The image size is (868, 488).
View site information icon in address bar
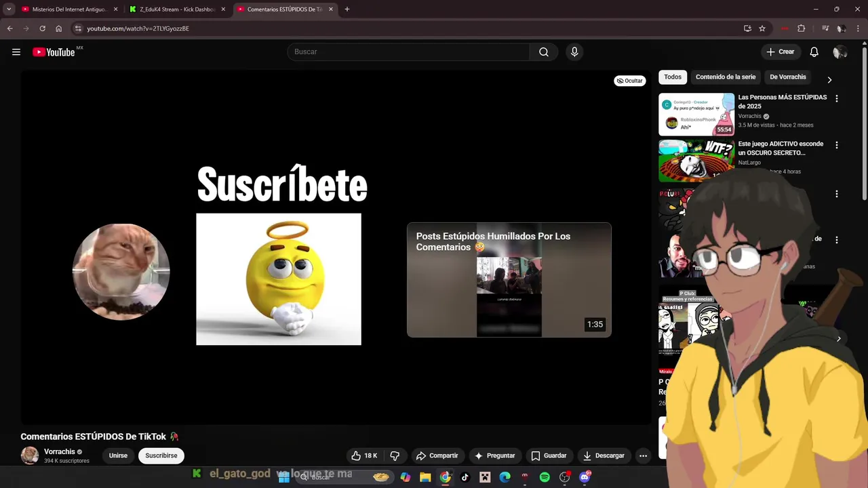(78, 28)
